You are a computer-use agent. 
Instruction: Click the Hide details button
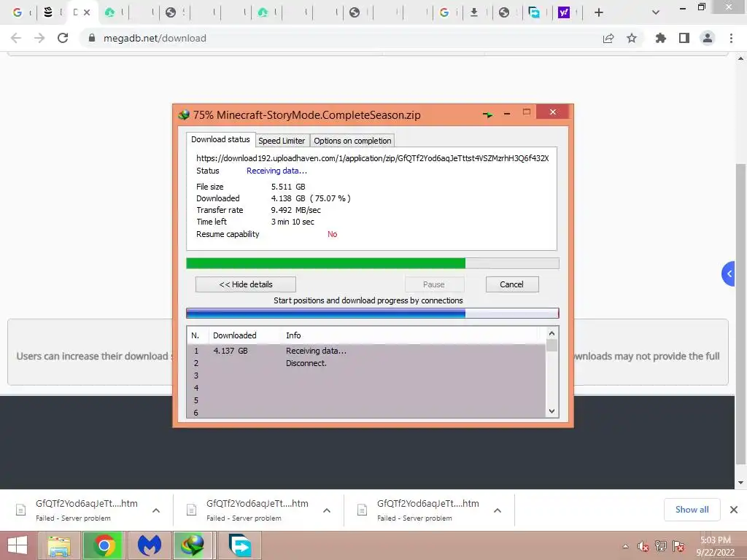(245, 284)
